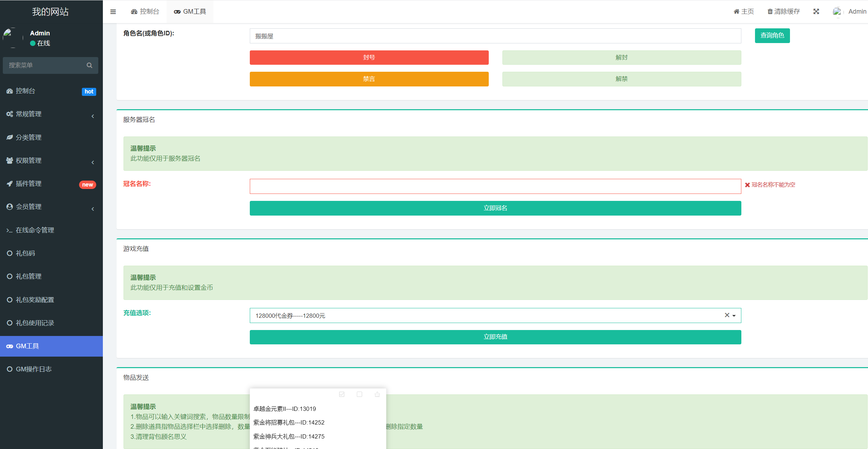868x449 pixels.
Task: Click the deselect-all empty box icon
Action: tap(359, 394)
